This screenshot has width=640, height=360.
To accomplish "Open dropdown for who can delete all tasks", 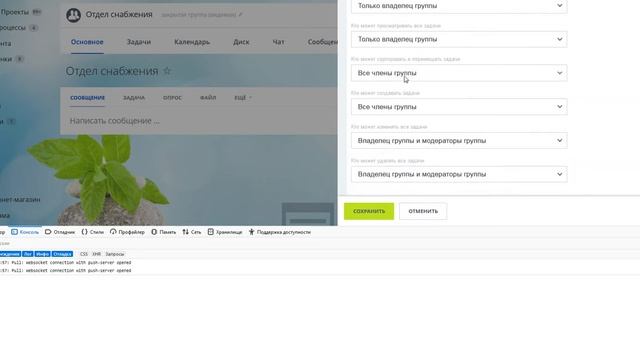I will click(x=459, y=174).
